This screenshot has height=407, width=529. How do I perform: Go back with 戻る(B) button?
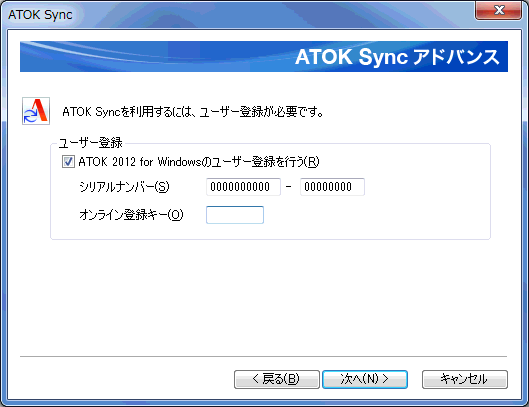pyautogui.click(x=277, y=379)
